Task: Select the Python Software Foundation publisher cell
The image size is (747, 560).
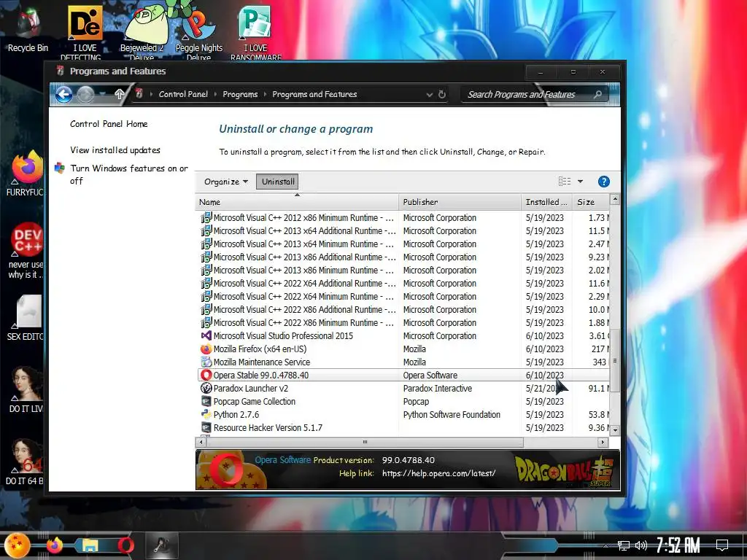Action: pyautogui.click(x=452, y=415)
